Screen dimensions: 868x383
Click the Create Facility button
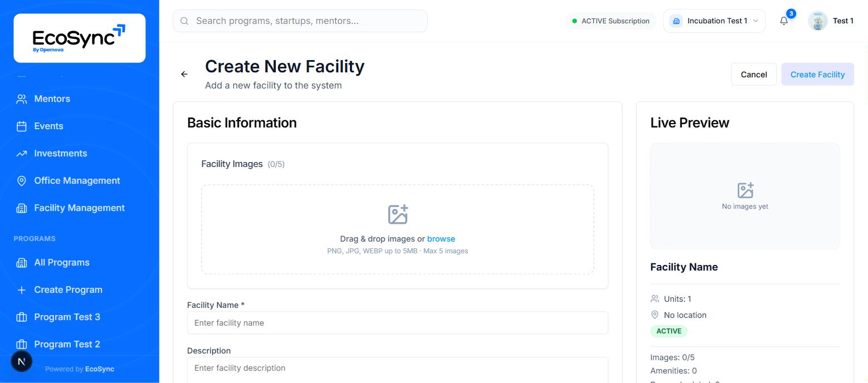tap(817, 74)
